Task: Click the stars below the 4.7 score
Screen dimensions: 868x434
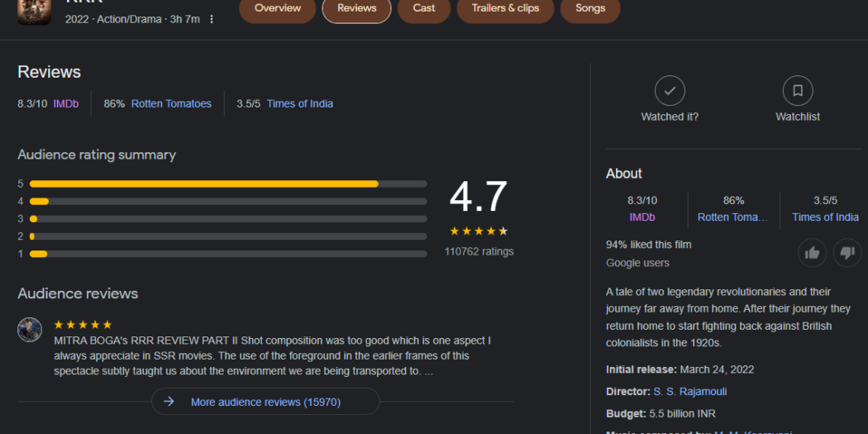Action: click(x=479, y=231)
